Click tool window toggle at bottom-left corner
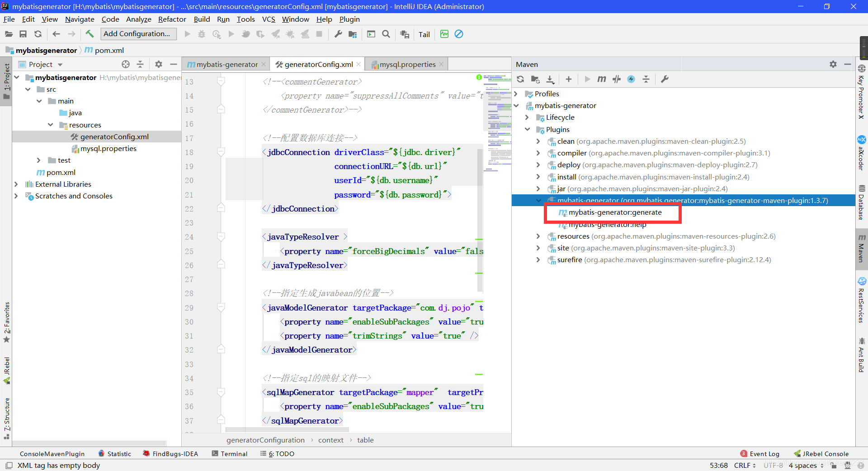The width and height of the screenshot is (868, 471). [x=9, y=465]
